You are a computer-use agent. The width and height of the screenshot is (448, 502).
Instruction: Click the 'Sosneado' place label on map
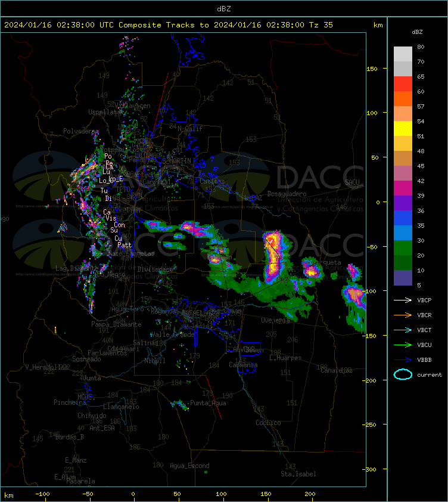86,359
